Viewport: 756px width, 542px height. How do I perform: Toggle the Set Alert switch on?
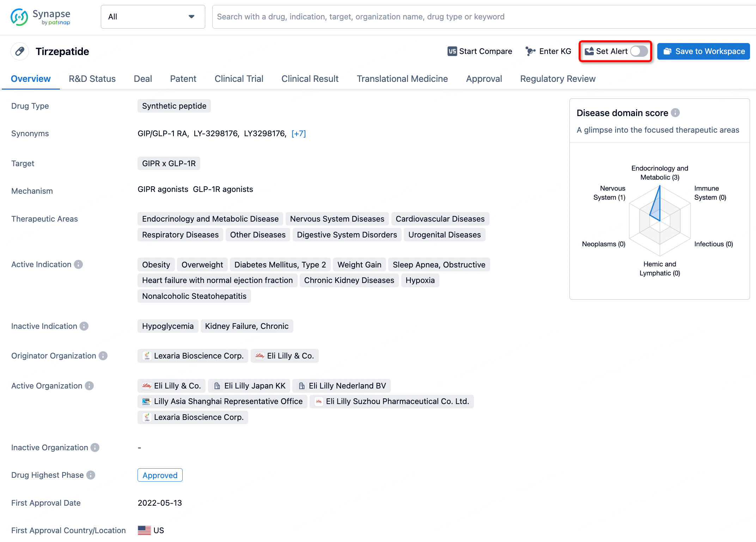click(x=638, y=52)
